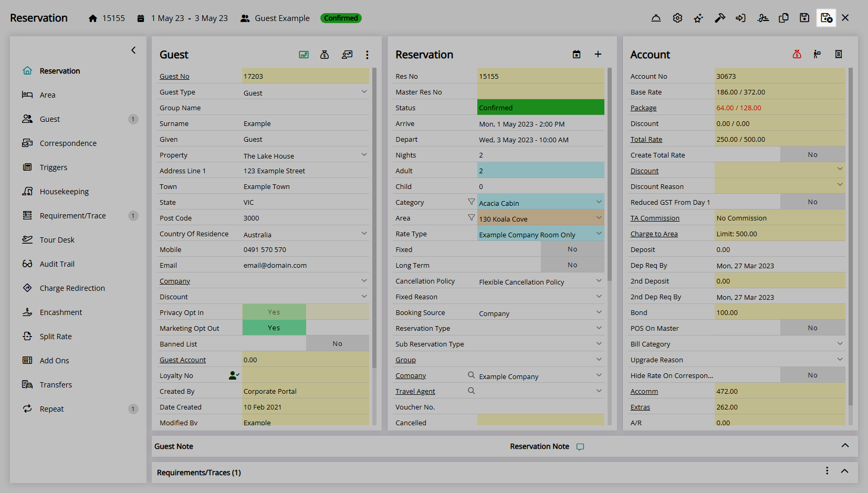The height and width of the screenshot is (493, 868).
Task: Click the guest correspondence icon in Guest header
Action: tap(347, 55)
